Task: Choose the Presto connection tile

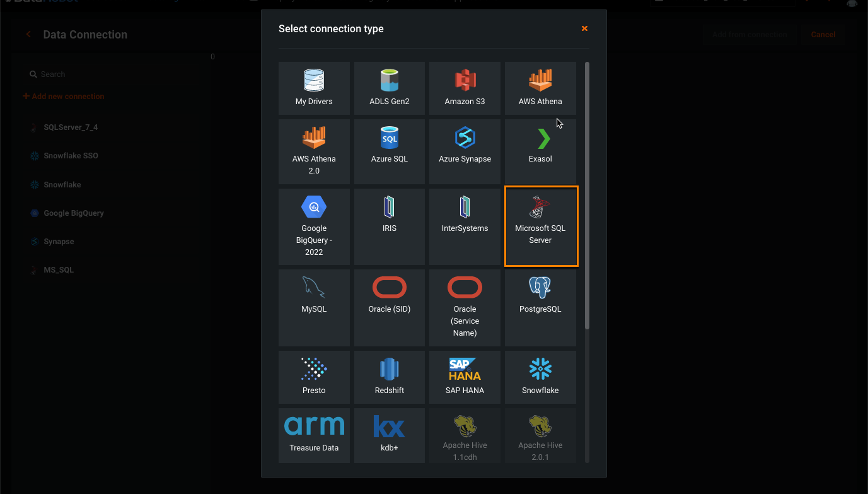Action: (314, 377)
